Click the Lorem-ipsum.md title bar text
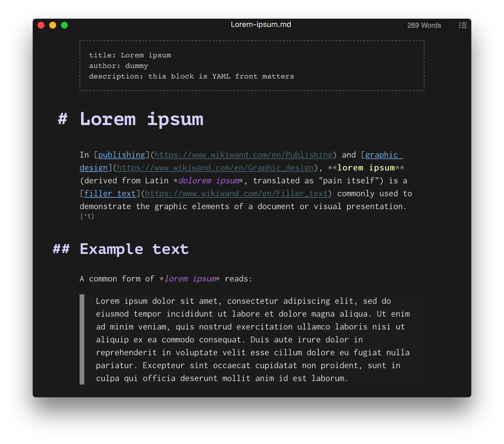The width and height of the screenshot is (504, 444). tap(261, 25)
